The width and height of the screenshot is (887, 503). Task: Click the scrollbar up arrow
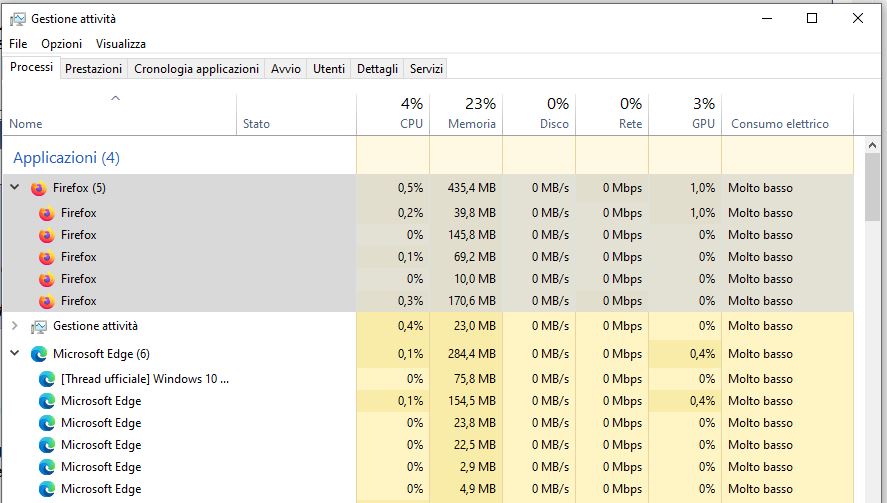pos(872,145)
